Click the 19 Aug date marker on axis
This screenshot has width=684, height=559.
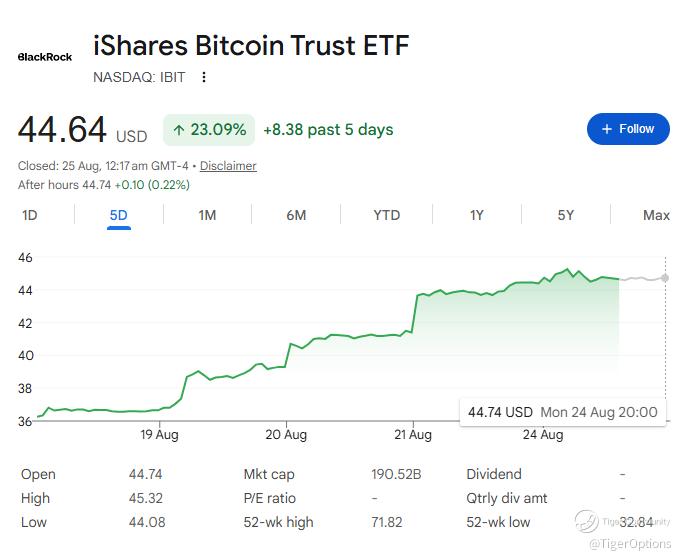pyautogui.click(x=159, y=435)
